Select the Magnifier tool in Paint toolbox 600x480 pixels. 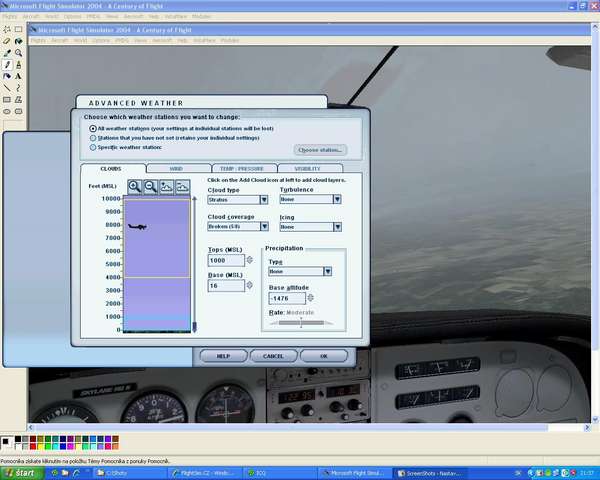click(18, 53)
